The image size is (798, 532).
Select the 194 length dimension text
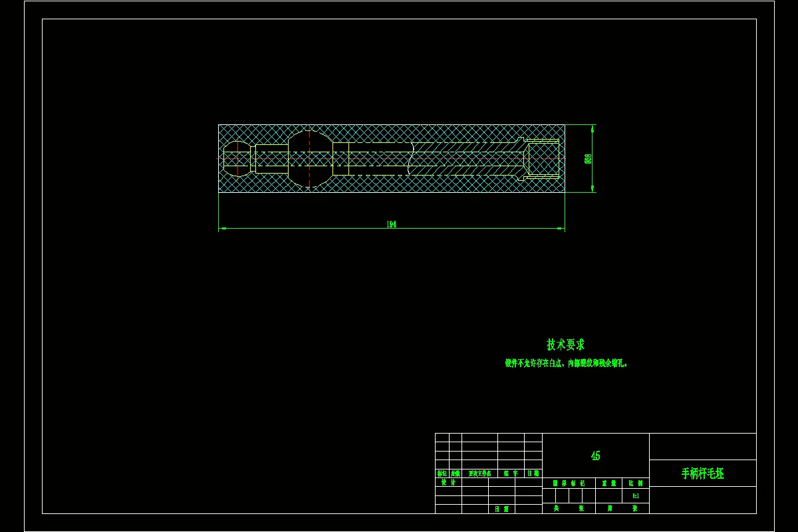tap(391, 224)
